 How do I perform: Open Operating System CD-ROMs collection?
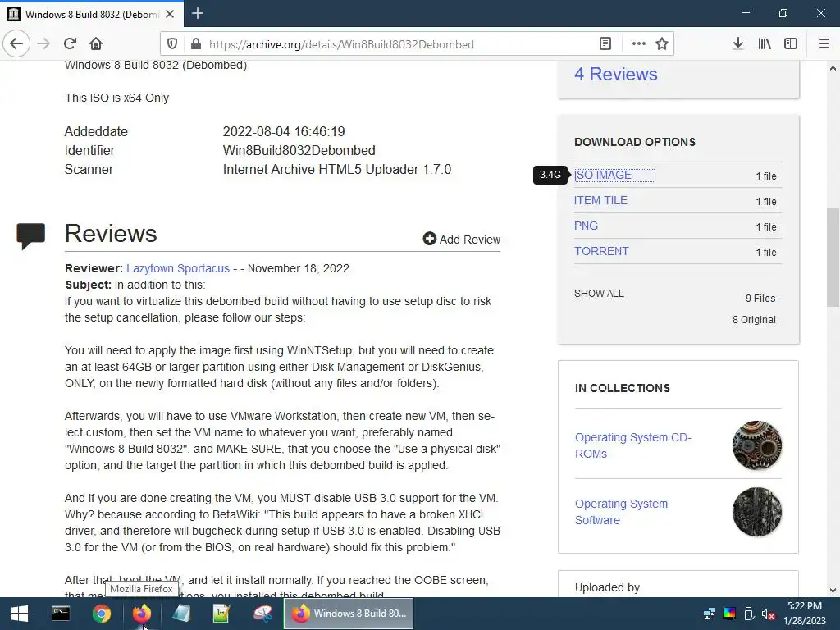coord(633,445)
